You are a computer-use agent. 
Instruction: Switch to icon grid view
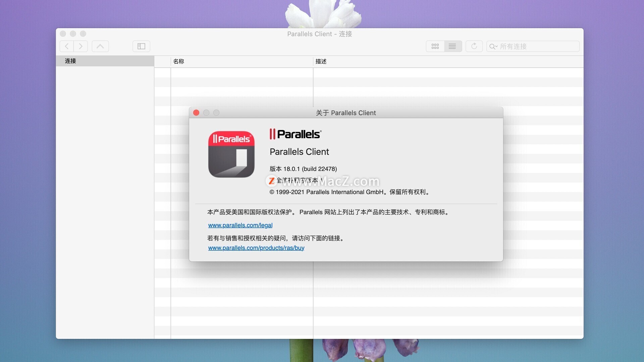coord(435,46)
